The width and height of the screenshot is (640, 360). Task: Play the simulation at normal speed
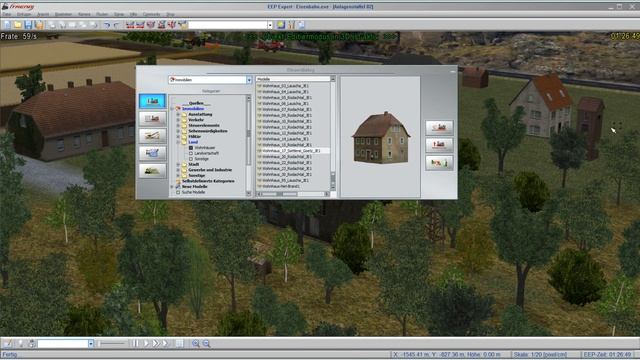pyautogui.click(x=146, y=344)
